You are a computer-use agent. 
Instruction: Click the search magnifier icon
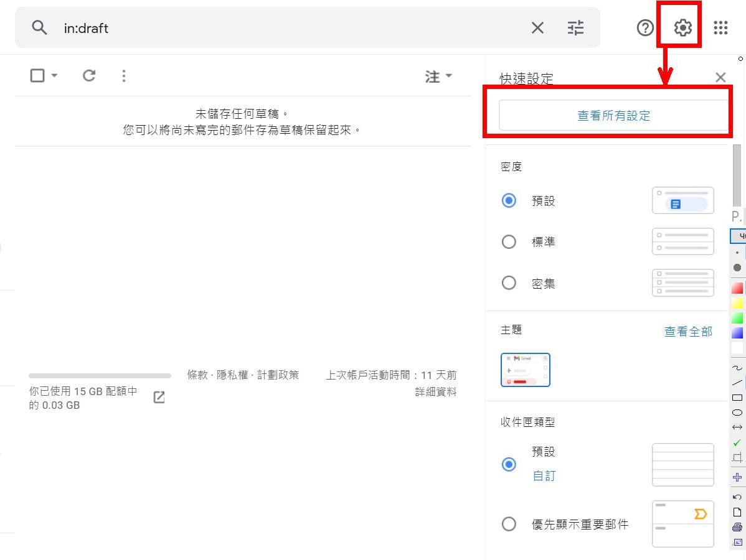tap(39, 27)
